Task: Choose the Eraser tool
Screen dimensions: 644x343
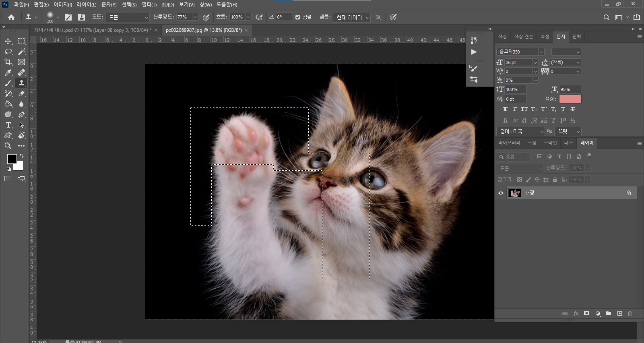Action: pos(22,93)
